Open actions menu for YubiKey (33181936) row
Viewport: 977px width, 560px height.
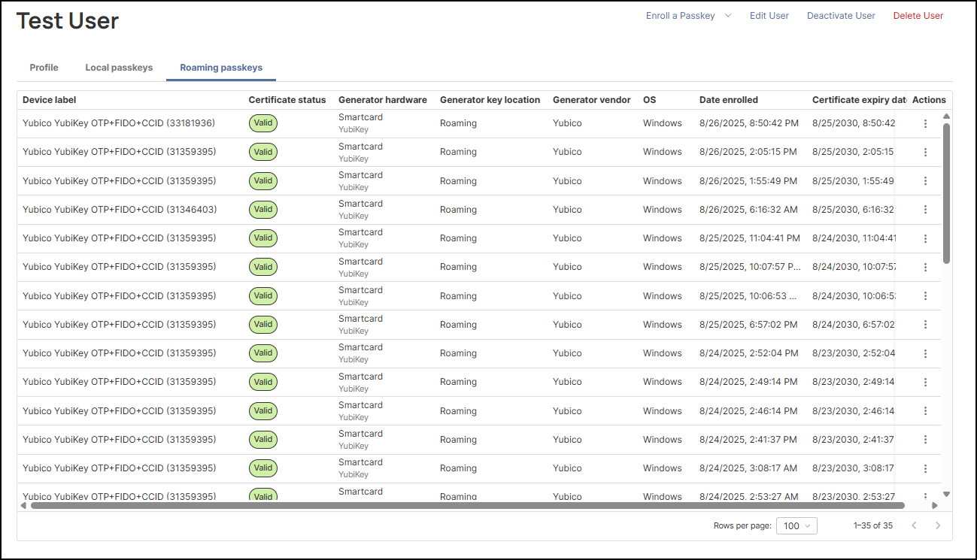925,123
